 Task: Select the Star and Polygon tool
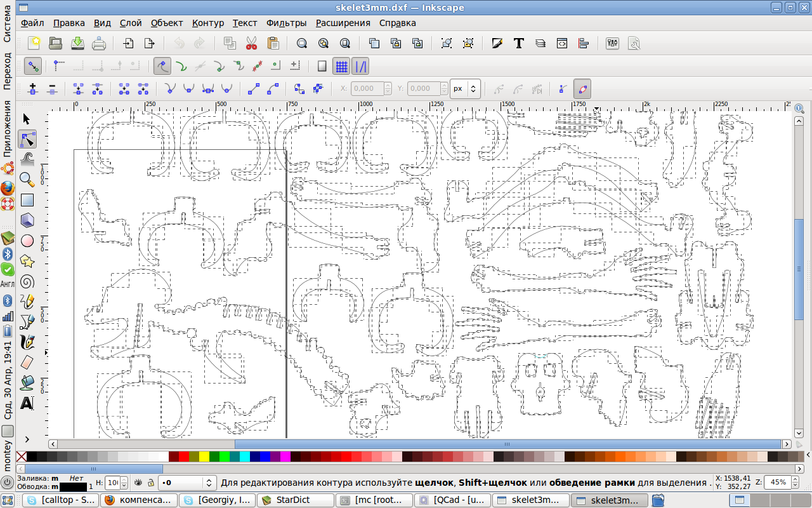pos(27,261)
